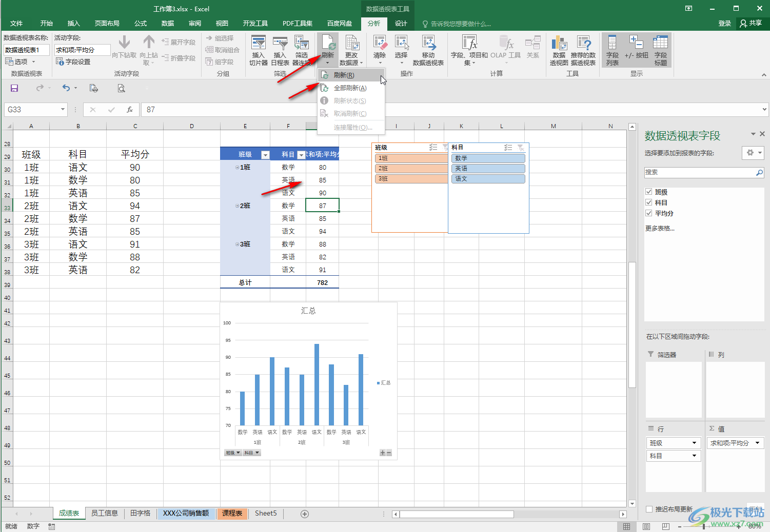Open 班级 header filter dropdown
Screen dimensions: 770x532
tap(265, 155)
